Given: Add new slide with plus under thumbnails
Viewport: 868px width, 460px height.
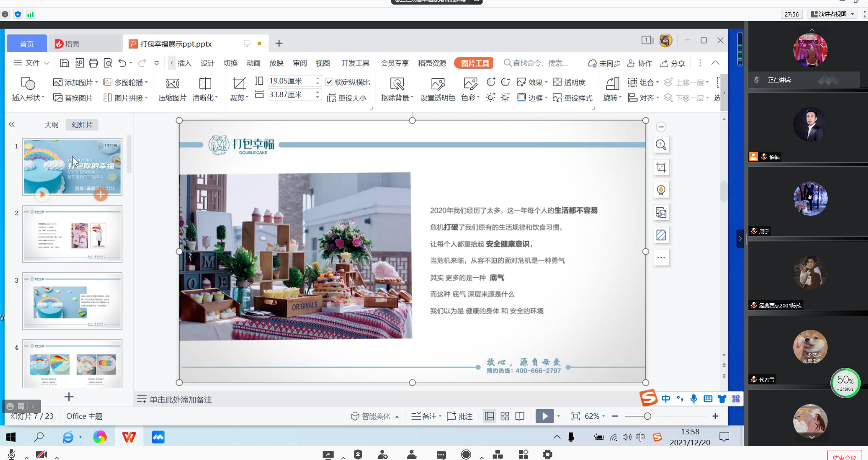Looking at the screenshot, I should point(69,397).
